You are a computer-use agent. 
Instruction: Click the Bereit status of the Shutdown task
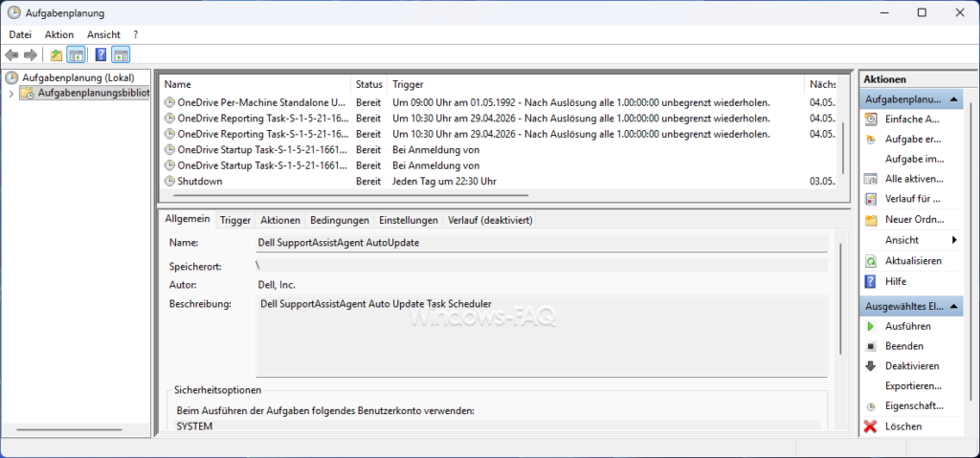coord(368,182)
